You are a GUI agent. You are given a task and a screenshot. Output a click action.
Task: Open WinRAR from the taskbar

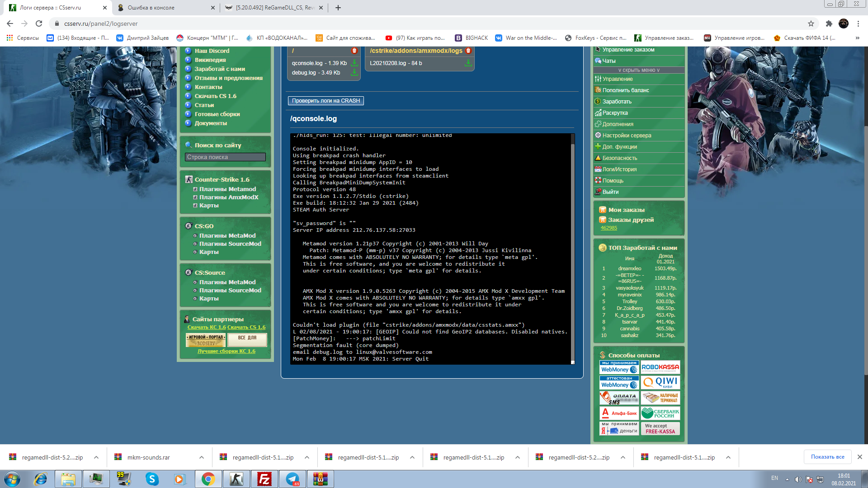(x=320, y=479)
